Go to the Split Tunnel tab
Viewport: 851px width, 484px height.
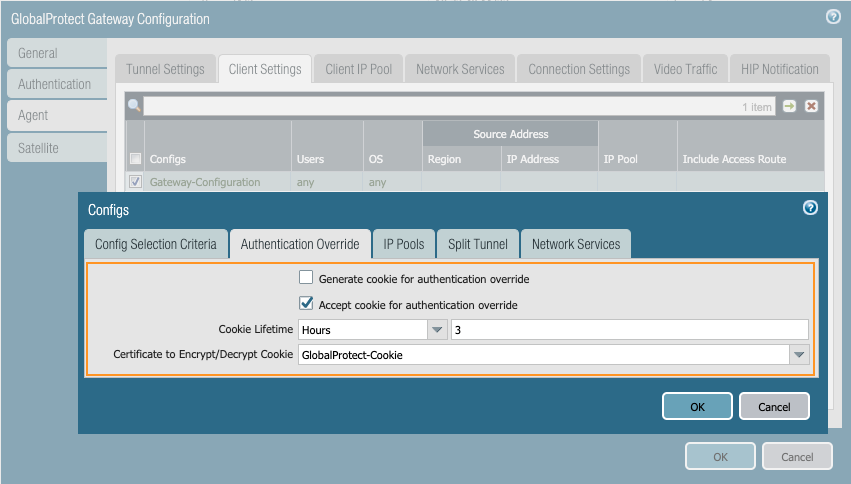tap(478, 244)
